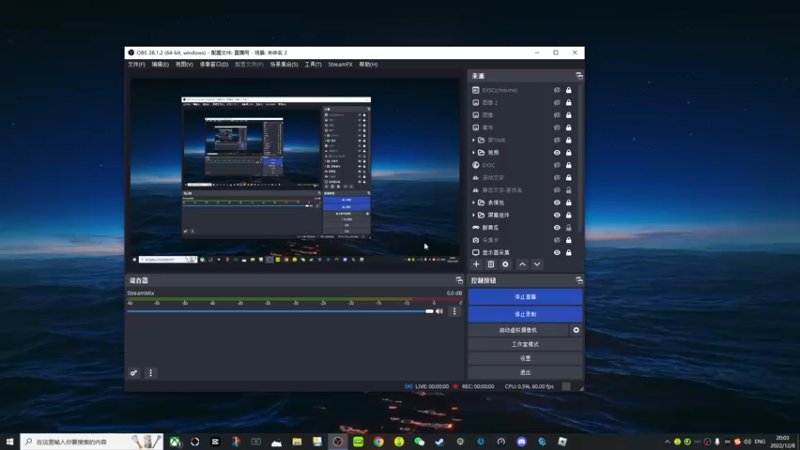Add a new source with the plus icon
The width and height of the screenshot is (800, 450).
[476, 264]
